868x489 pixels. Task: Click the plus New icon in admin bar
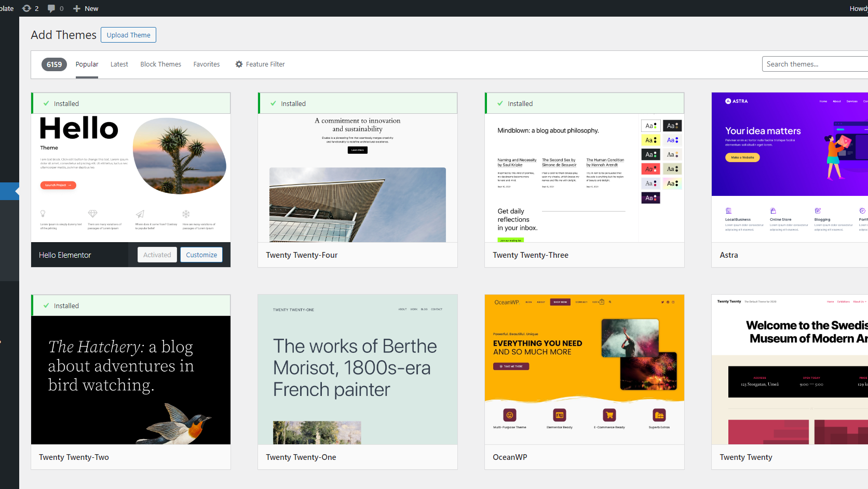[77, 8]
